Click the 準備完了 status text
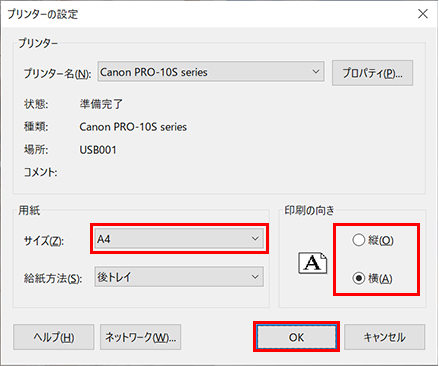Viewport: 439px width, 366px height. point(101,104)
